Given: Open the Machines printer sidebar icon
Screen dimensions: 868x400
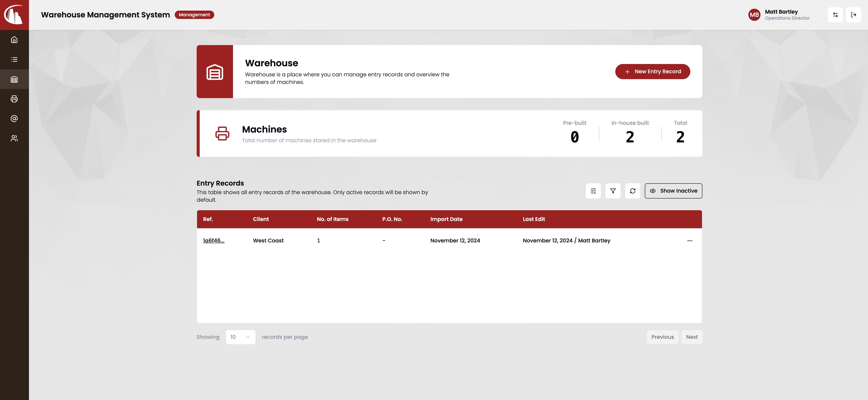Looking at the screenshot, I should tap(14, 99).
